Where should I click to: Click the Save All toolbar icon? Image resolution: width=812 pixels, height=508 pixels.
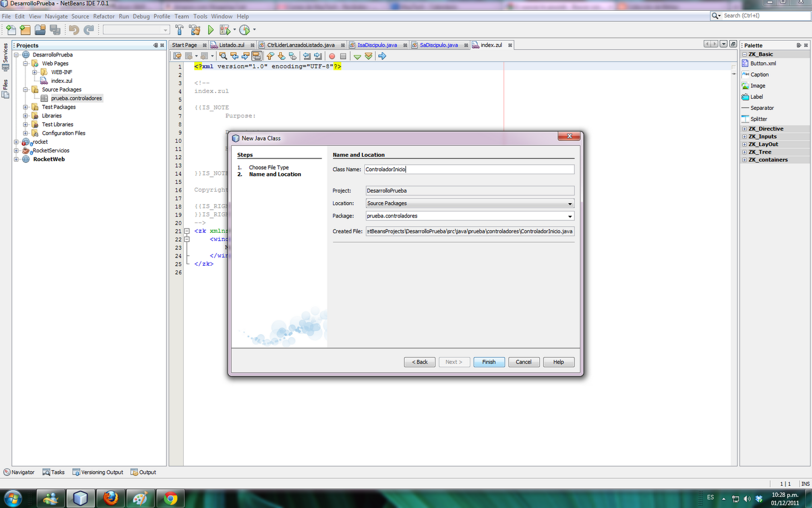[55, 30]
